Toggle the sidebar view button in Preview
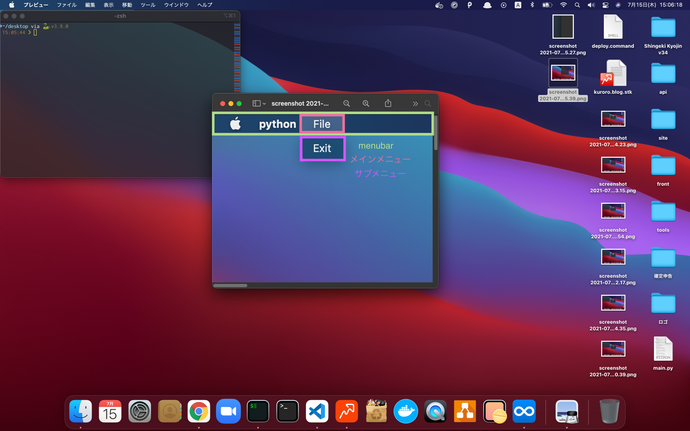This screenshot has height=431, width=690. tap(256, 103)
